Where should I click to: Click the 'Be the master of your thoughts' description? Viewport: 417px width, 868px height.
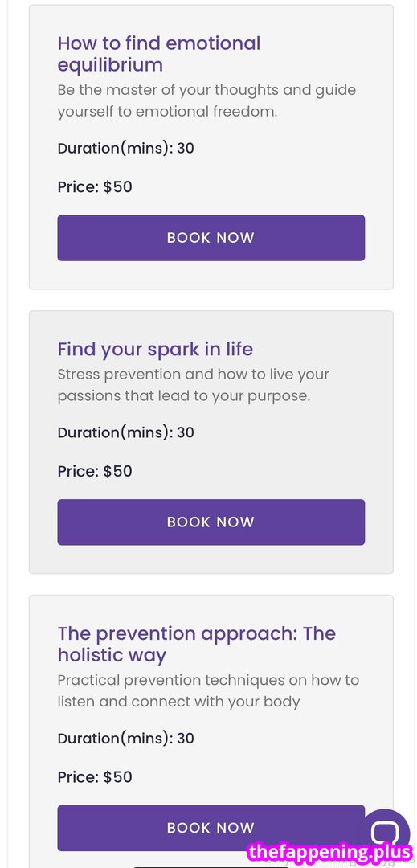(206, 100)
